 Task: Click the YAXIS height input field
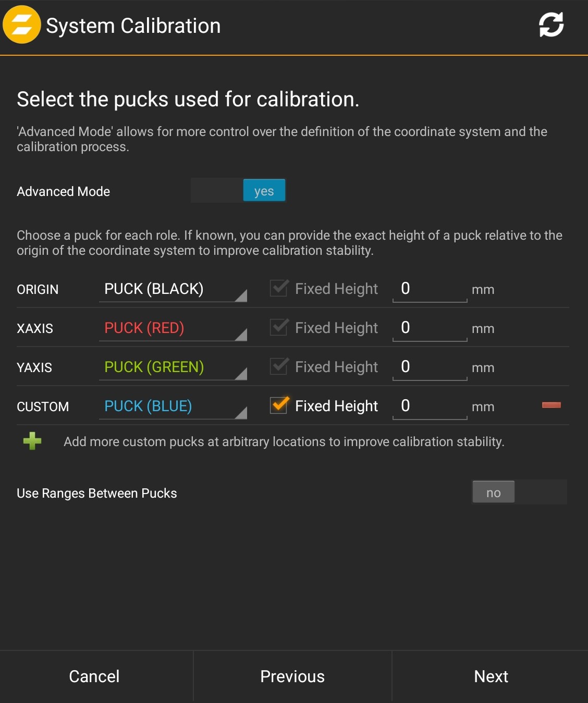tap(430, 367)
